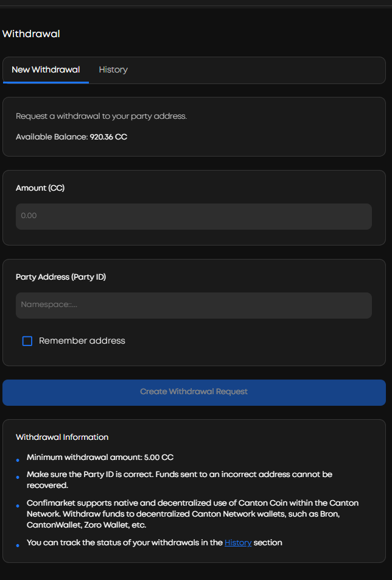Click the Amount (CC) input field
The image size is (392, 580).
(x=194, y=216)
